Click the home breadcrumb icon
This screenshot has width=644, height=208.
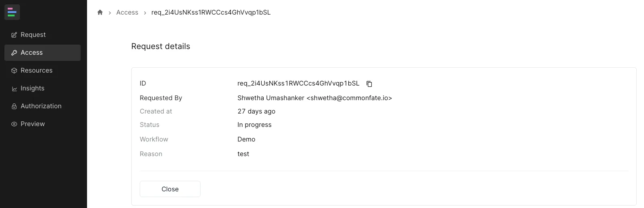(100, 12)
